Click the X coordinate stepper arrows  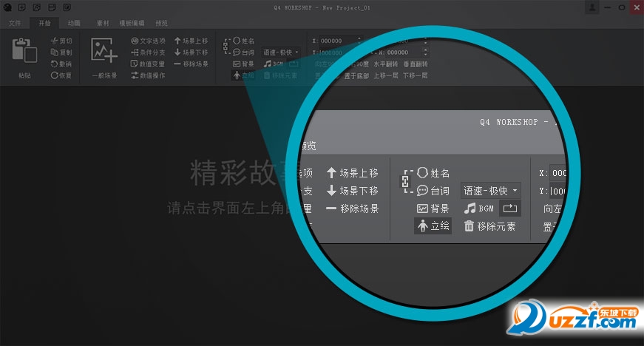[360, 41]
